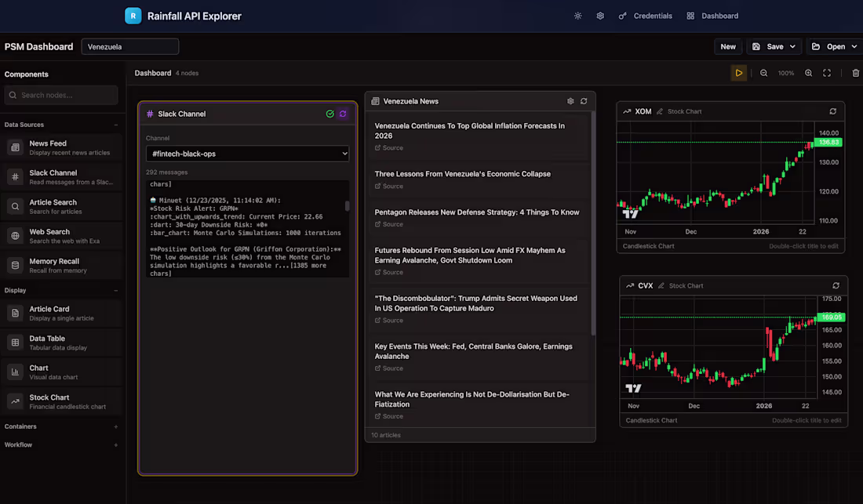Viewport: 863px width, 504px height.
Task: Collapse the Display section
Action: [116, 290]
